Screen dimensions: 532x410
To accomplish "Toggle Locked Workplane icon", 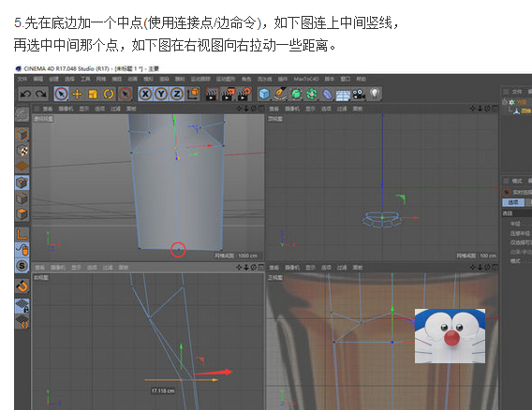I will (22, 305).
